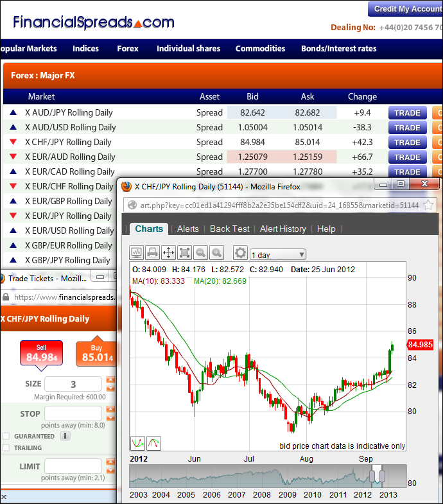Click the Firefox icon in chart window title
Image resolution: width=443 pixels, height=504 pixels.
pyautogui.click(x=126, y=186)
